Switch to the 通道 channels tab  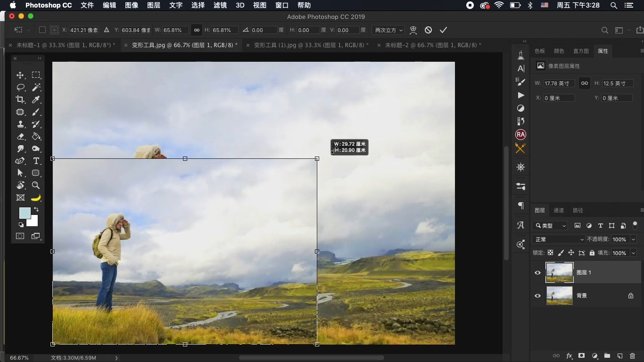[x=559, y=210]
